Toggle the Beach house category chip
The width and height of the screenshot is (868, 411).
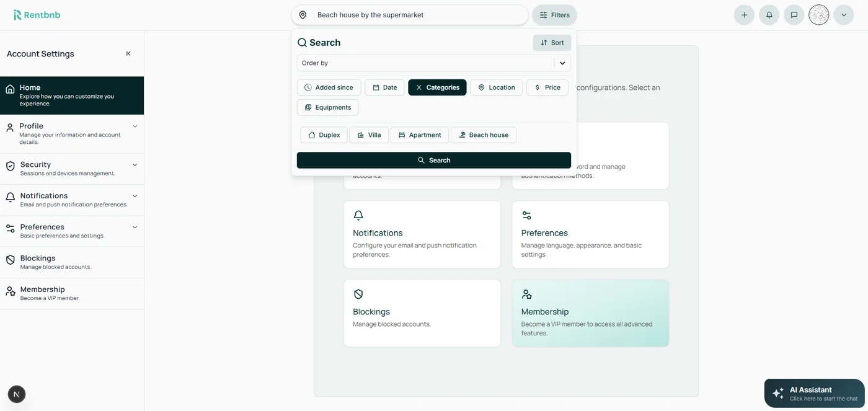coord(483,135)
